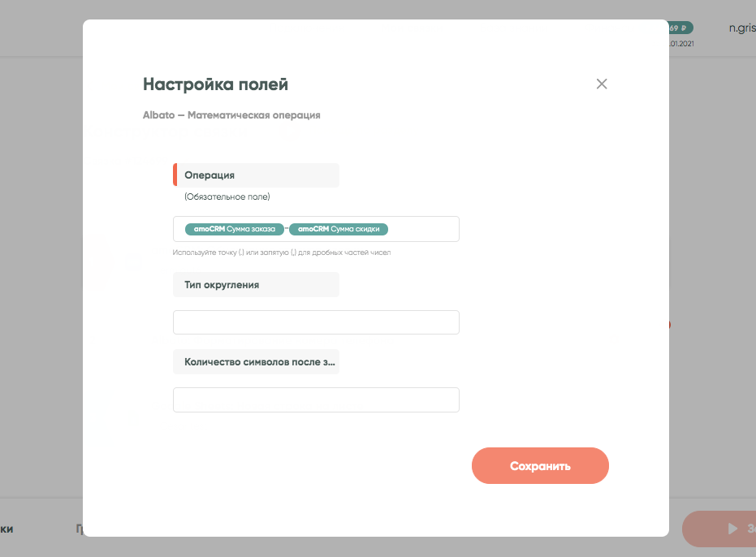
Task: Select the amoCRM Сумма скидки tag
Action: pyautogui.click(x=339, y=229)
